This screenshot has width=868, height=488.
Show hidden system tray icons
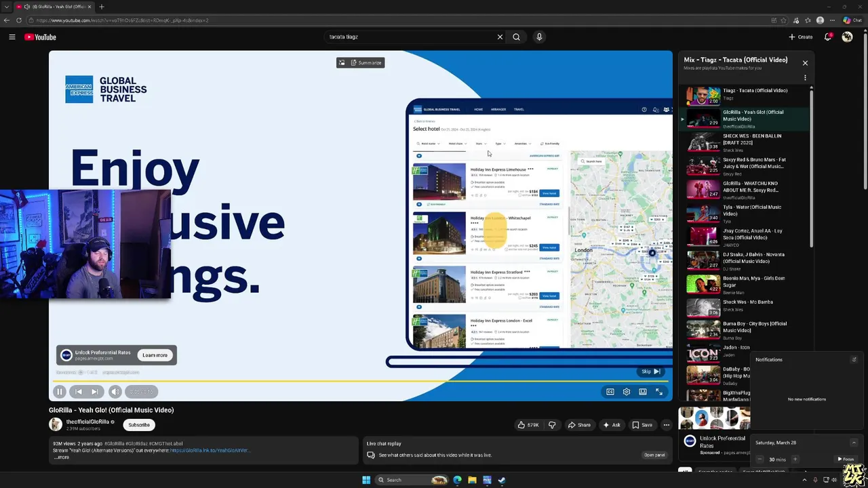[804, 480]
